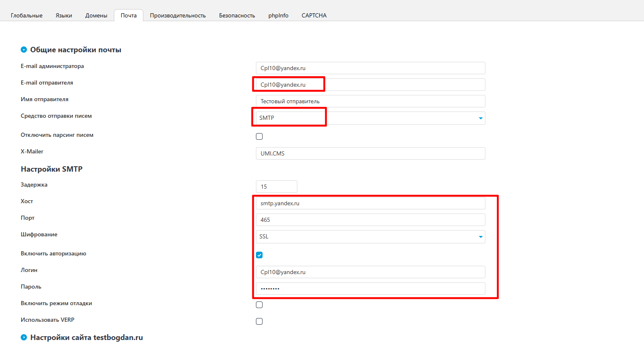
Task: Enable the Отключить парсинг писем checkbox
Action: [x=259, y=136]
